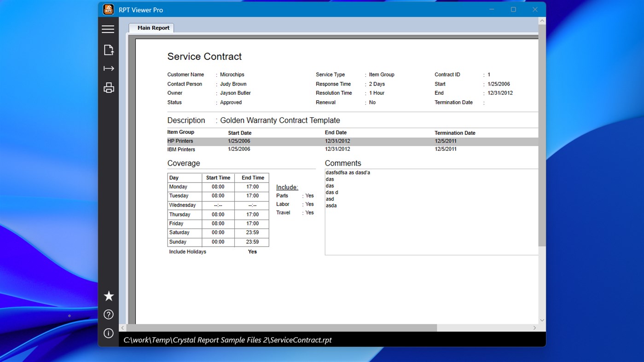
Task: Click the contract end date 12/31/2012 in header
Action: [500, 93]
